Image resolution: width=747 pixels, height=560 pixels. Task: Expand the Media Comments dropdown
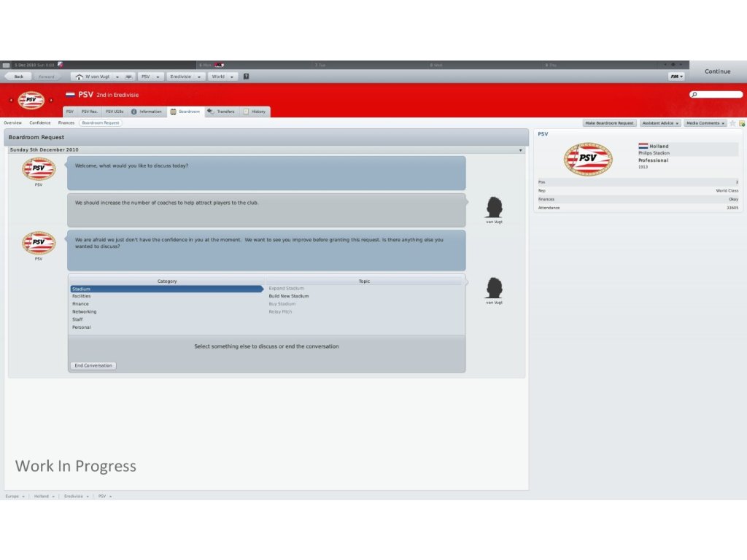coord(705,123)
